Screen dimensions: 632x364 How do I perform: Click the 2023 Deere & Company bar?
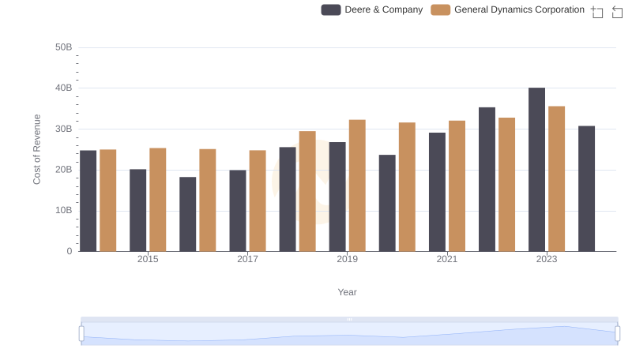pyautogui.click(x=536, y=170)
